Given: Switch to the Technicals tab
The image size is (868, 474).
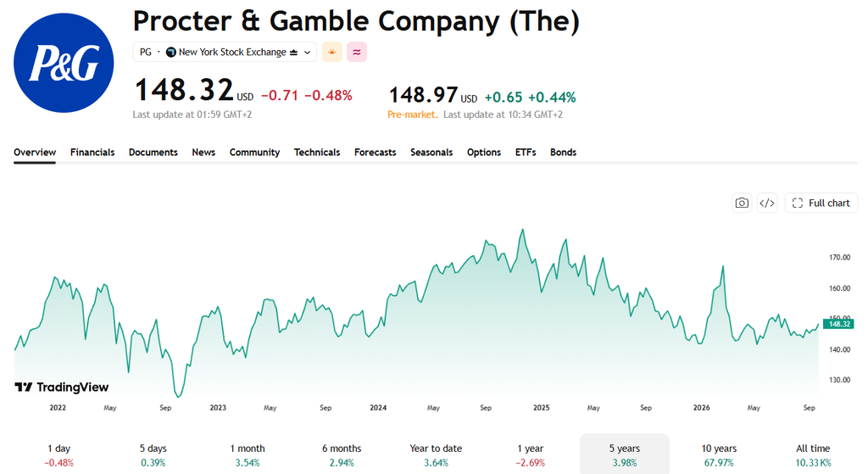Looking at the screenshot, I should click(x=317, y=153).
